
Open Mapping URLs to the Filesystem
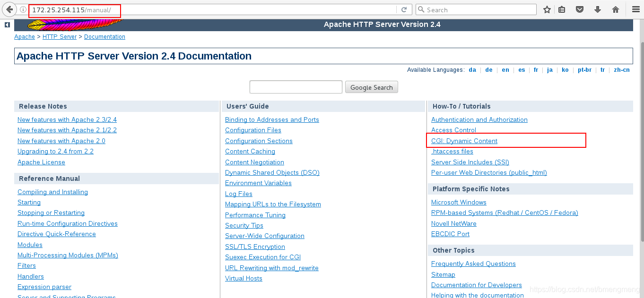pyautogui.click(x=273, y=204)
